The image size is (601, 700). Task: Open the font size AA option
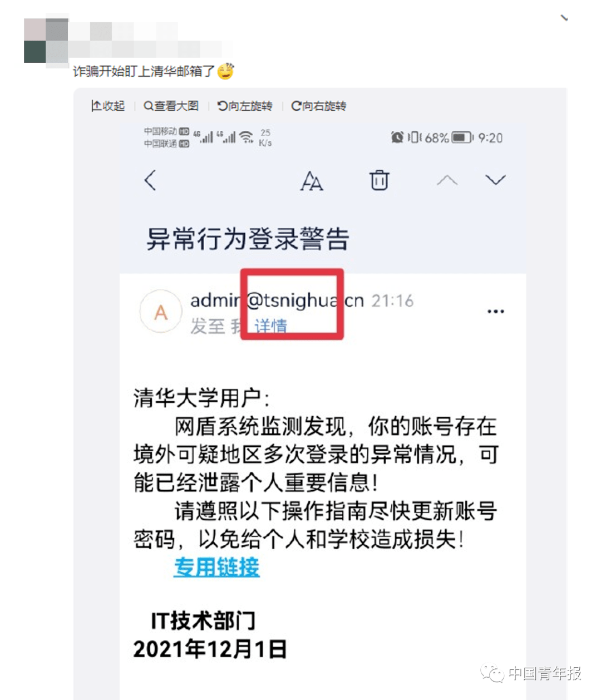click(312, 181)
